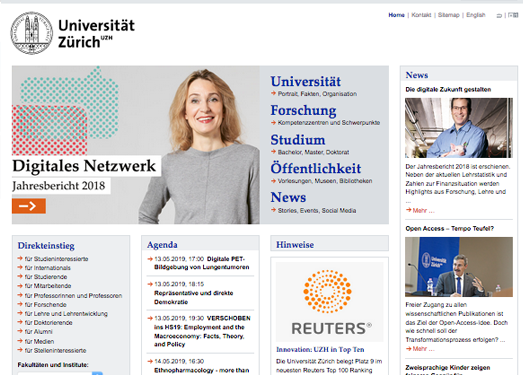
Task: Open für Internationals link
Action: 48,268
